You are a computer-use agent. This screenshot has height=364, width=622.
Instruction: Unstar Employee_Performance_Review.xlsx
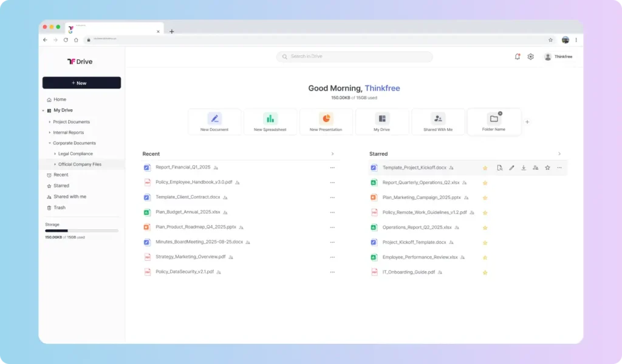pos(485,257)
